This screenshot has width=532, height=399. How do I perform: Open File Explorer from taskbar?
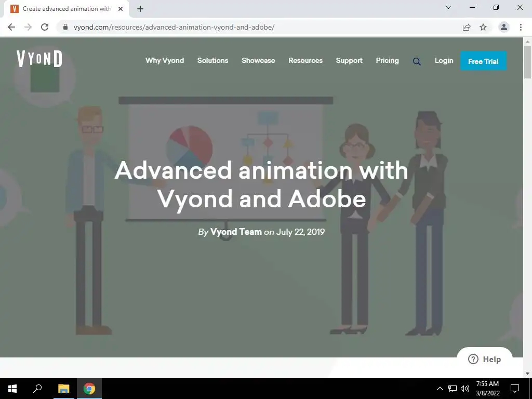pyautogui.click(x=63, y=389)
